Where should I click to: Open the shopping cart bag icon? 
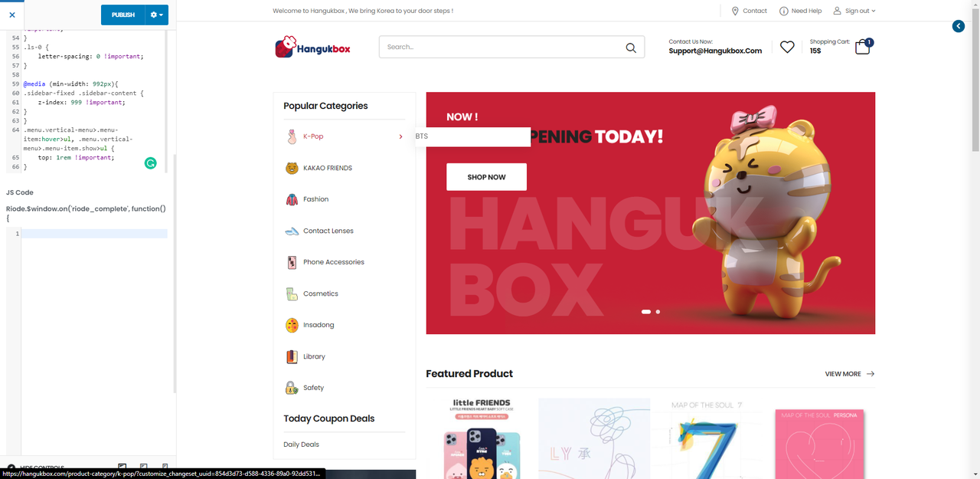tap(863, 47)
